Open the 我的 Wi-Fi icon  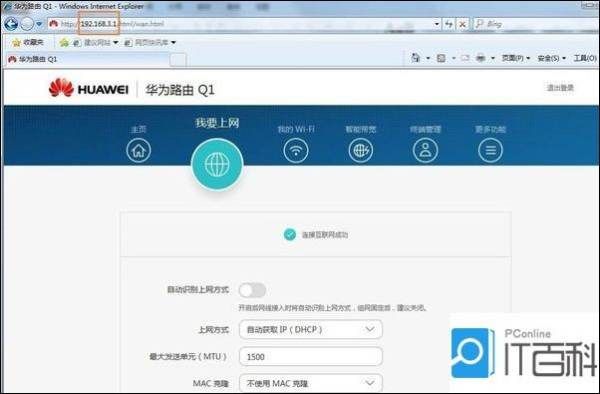296,150
